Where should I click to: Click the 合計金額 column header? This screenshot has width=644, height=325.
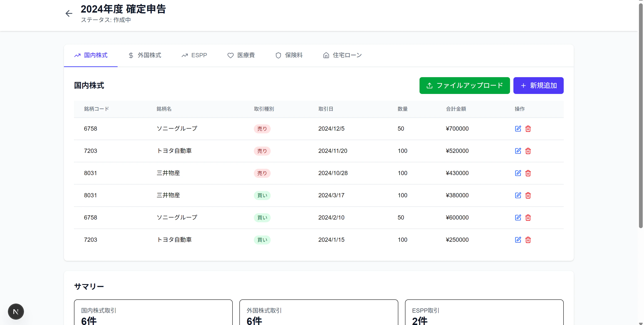[x=456, y=109]
